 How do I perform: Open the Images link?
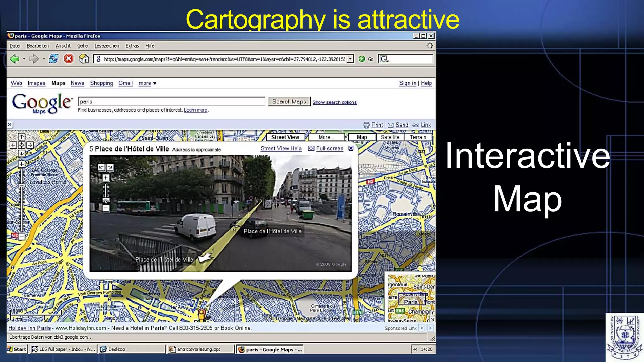[x=36, y=83]
